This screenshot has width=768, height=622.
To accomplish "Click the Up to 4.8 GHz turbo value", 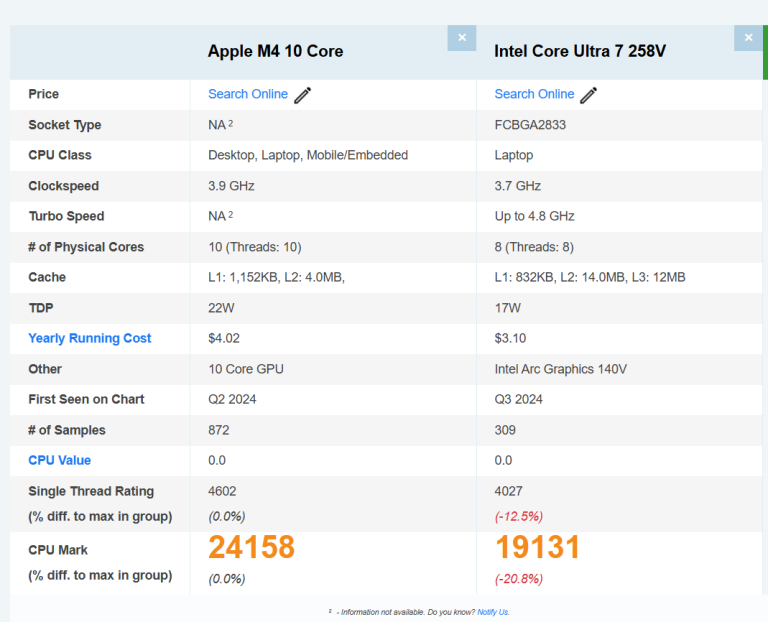I will tap(534, 216).
